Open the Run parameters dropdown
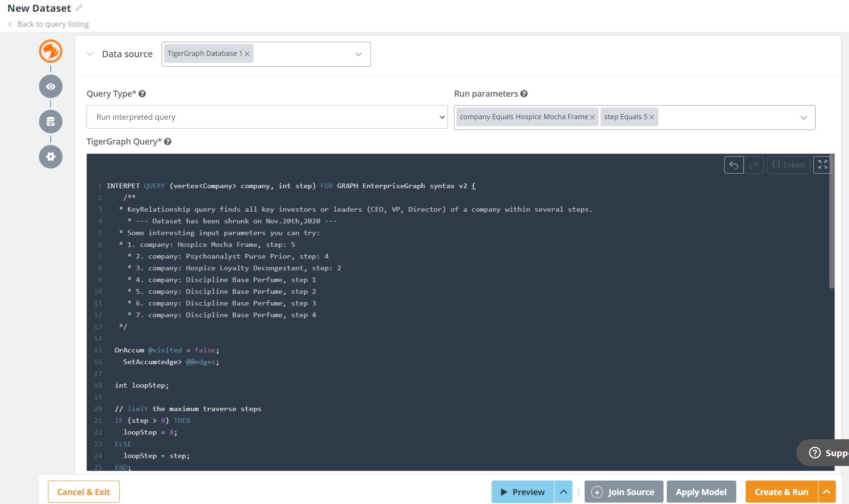 pos(803,117)
